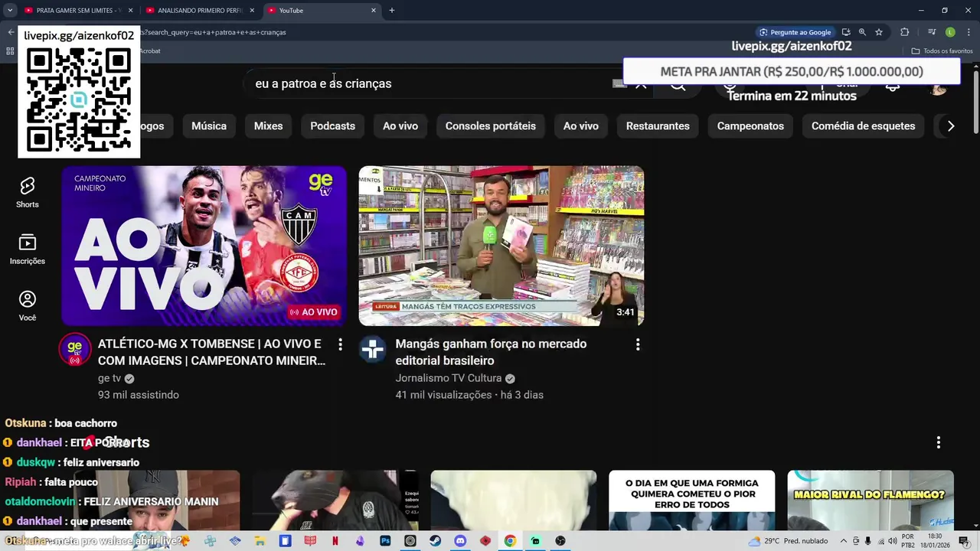Click the YouTube search input field
Screen dimensions: 980x551
[429, 83]
